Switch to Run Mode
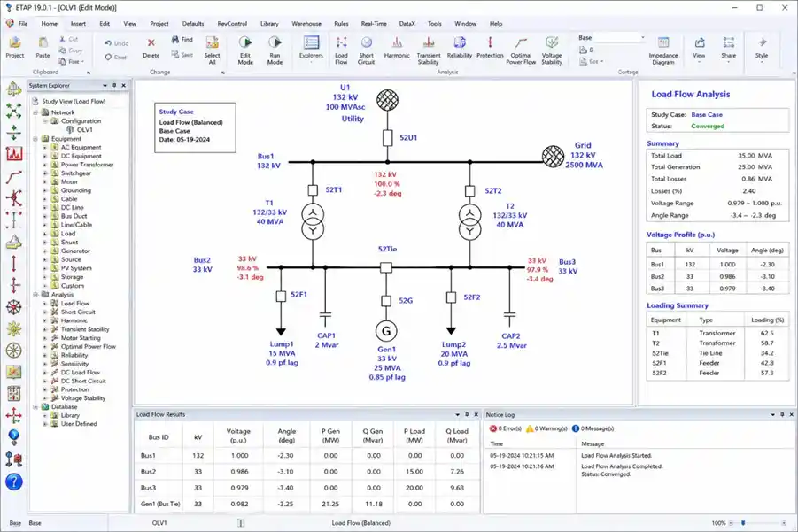Viewport: 798px width, 532px height. coord(275,50)
